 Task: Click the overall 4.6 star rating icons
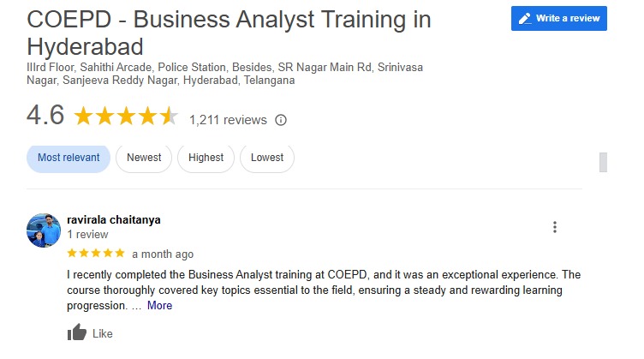coord(126,117)
